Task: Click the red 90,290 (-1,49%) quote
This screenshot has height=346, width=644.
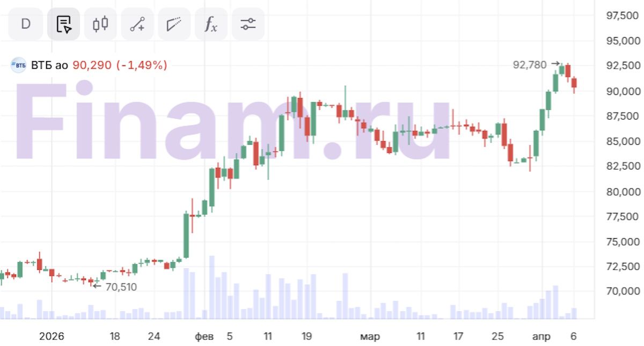Action: pos(120,65)
